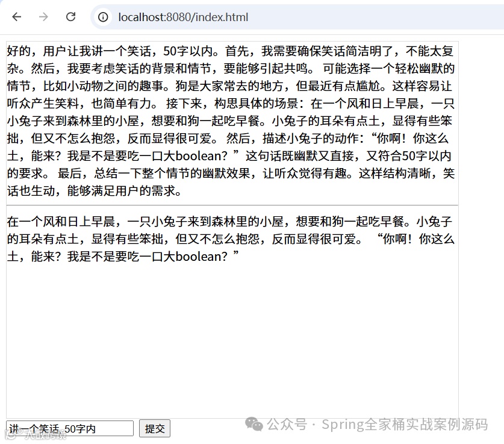Click the answer line starting 的耳朵有点土

pyautogui.click(x=231, y=239)
